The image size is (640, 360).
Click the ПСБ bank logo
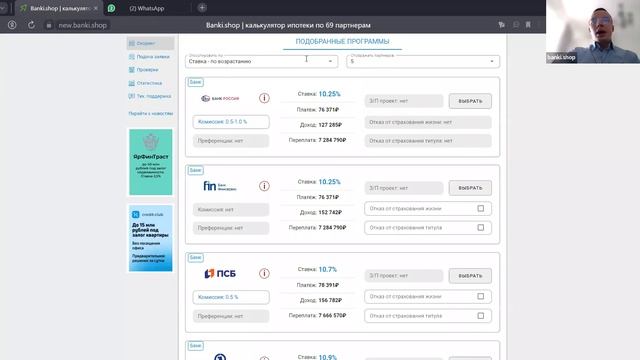[x=220, y=273]
